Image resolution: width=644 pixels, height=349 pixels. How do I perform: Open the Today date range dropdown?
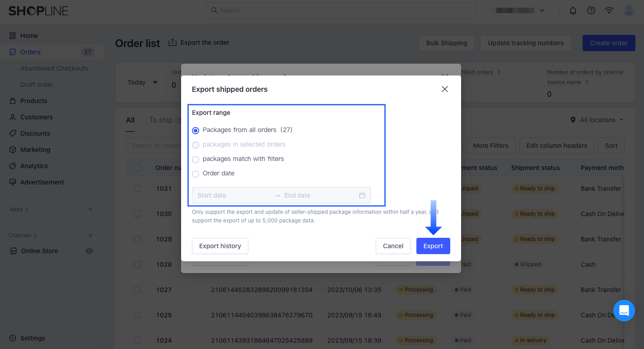[x=143, y=82]
